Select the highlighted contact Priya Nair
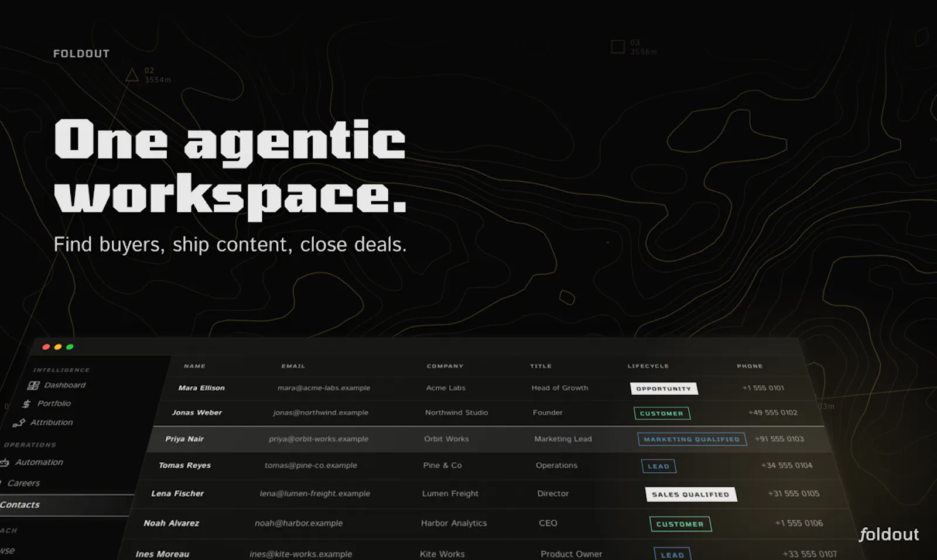 184,439
